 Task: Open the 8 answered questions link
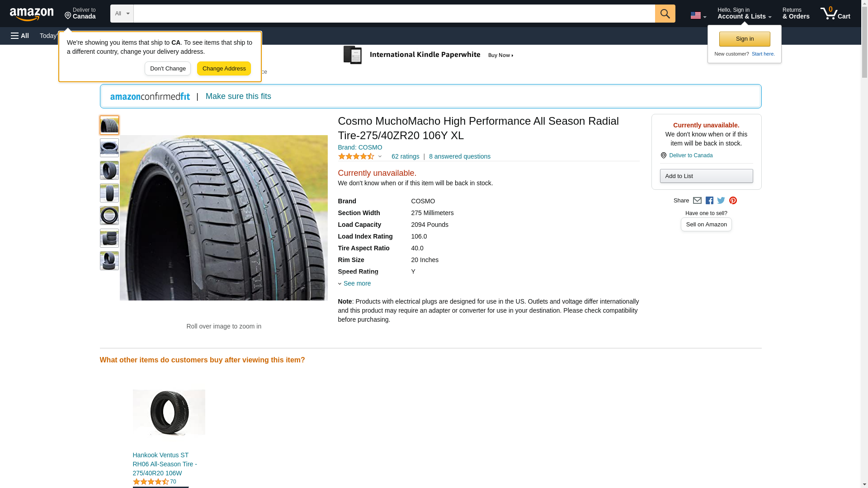point(459,156)
